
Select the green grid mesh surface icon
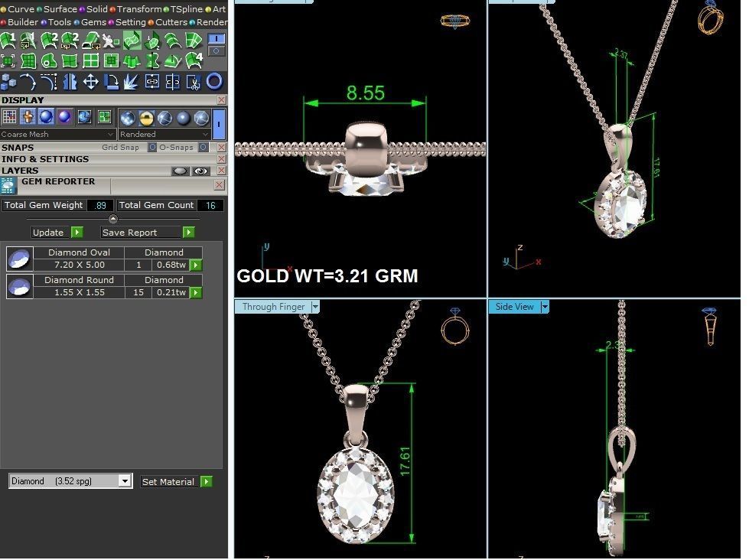tap(28, 61)
